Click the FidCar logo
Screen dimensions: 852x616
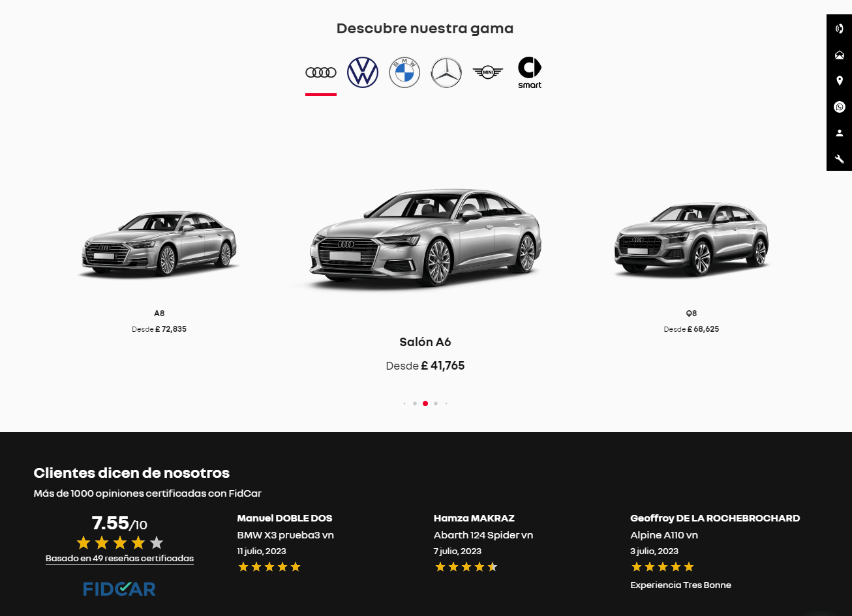click(119, 589)
